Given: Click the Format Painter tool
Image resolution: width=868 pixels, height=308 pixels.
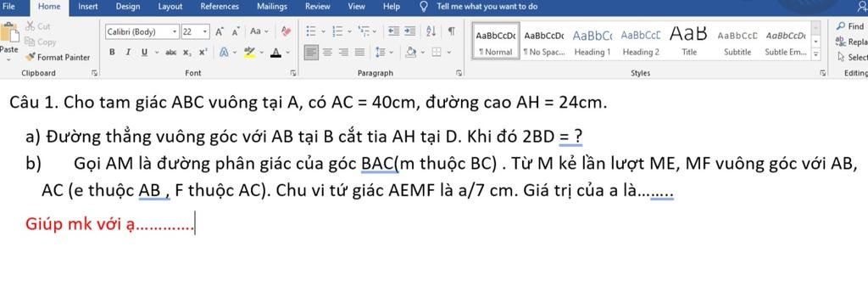Looking at the screenshot, I should pos(58,57).
